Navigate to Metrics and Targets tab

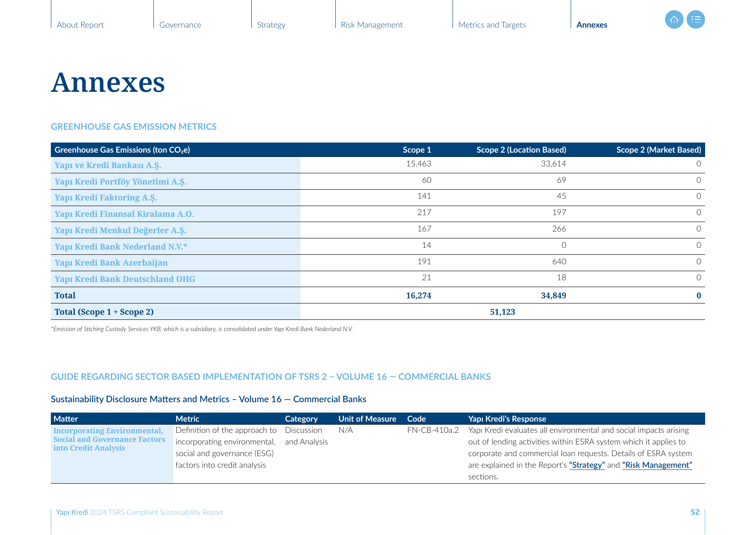click(x=492, y=25)
